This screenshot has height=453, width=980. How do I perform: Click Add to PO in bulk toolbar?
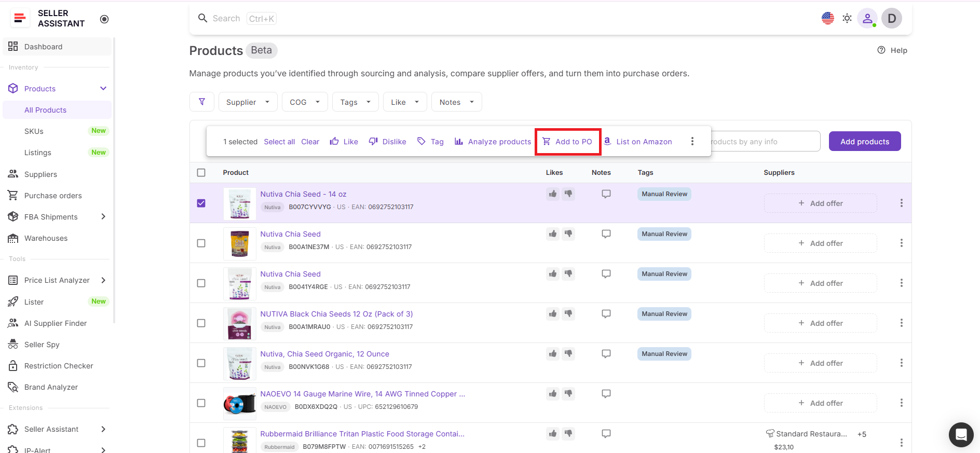(x=567, y=141)
